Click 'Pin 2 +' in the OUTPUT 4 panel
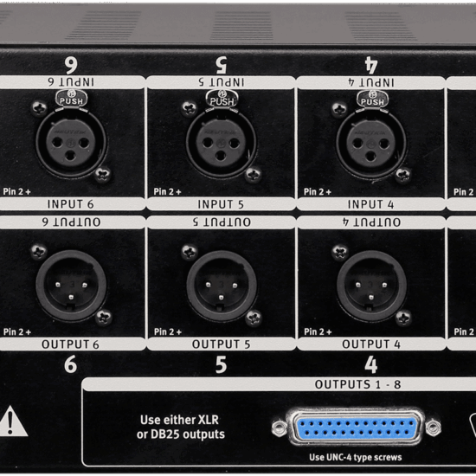Viewport: 476px width, 476px height. pyautogui.click(x=318, y=331)
